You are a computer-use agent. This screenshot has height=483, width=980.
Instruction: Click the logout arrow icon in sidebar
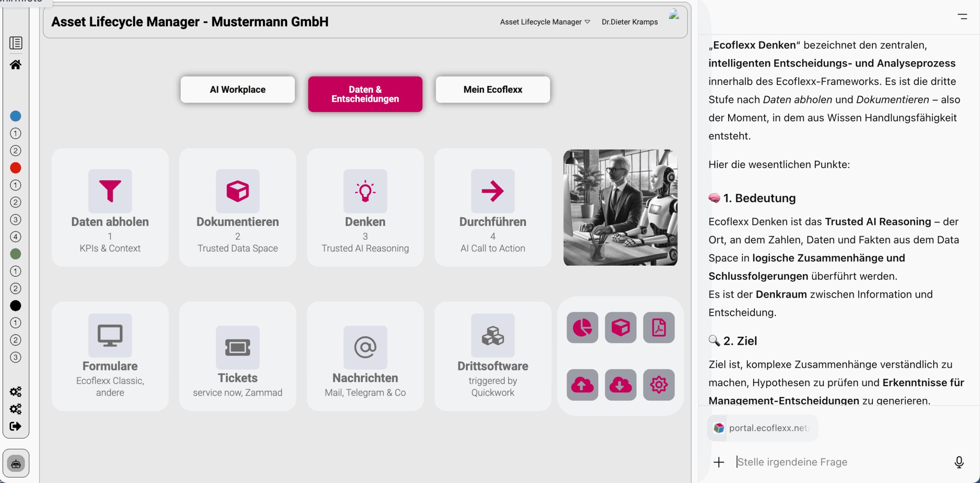15,426
